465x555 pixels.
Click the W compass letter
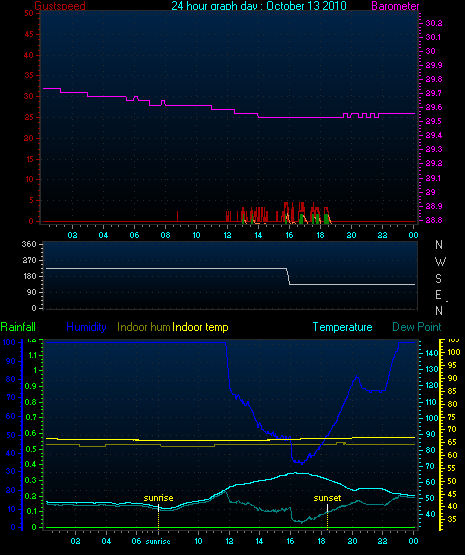pos(440,262)
